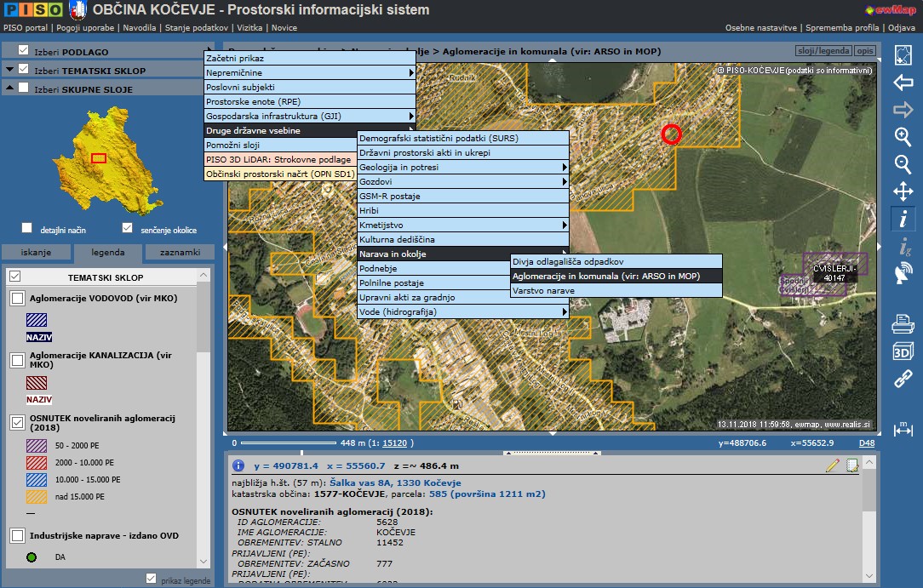Uncheck the senčenje okolice checkbox

[128, 228]
